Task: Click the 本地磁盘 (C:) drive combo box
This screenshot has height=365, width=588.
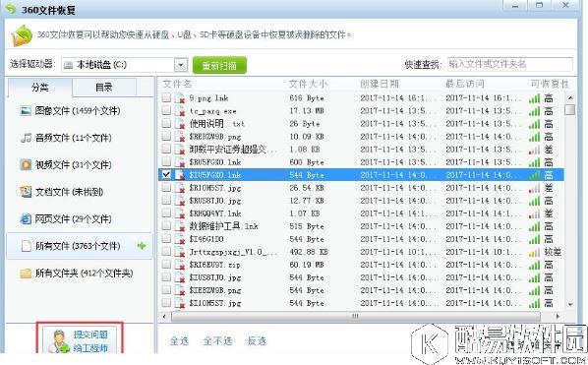Action: pos(124,65)
